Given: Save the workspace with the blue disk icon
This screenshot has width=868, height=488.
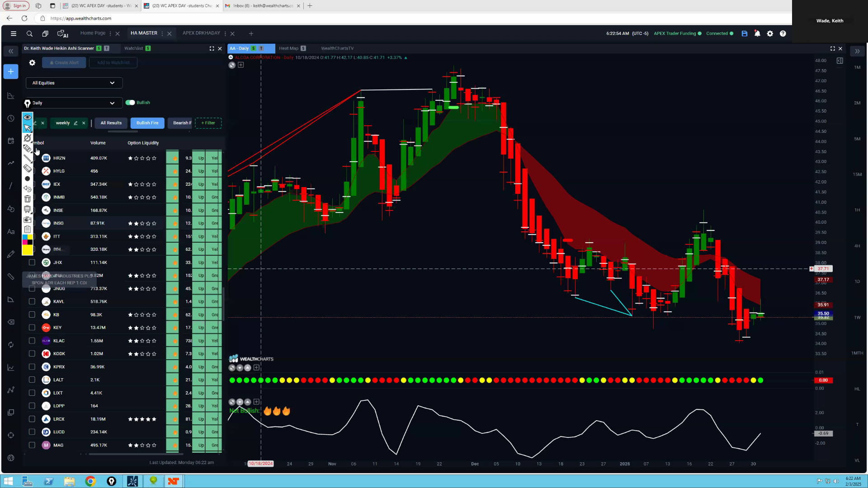Looking at the screenshot, I should point(744,33).
